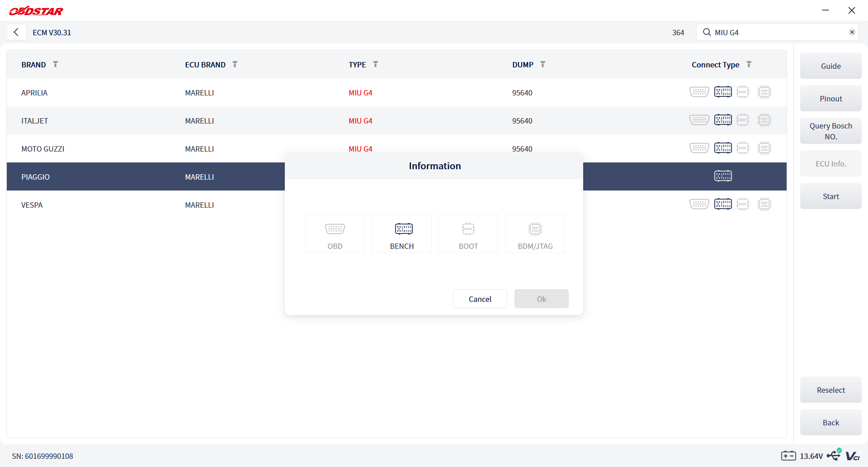This screenshot has width=868, height=467.
Task: Click MIU G4 type in APRILIA row
Action: click(360, 93)
